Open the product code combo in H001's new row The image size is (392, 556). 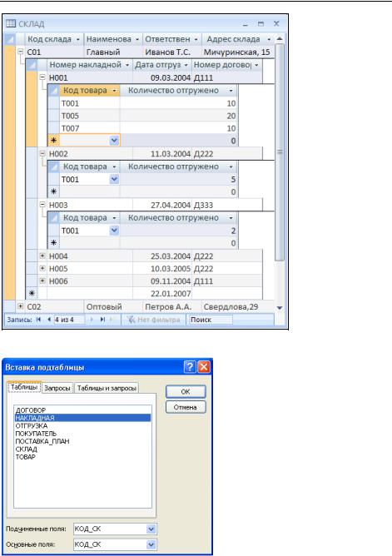coord(114,141)
